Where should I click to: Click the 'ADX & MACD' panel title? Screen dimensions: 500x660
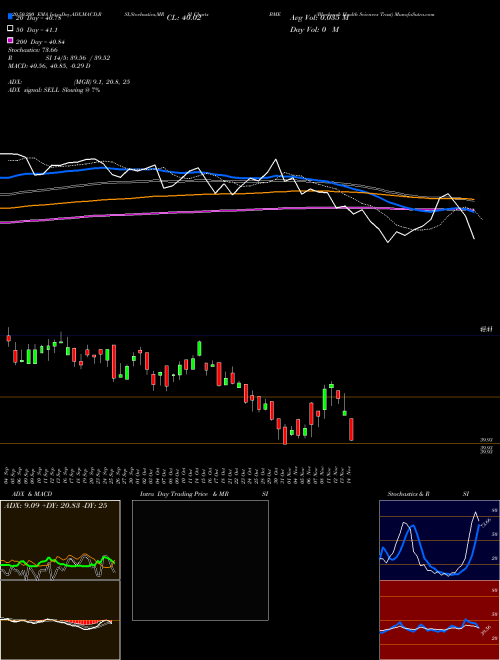[x=32, y=494]
